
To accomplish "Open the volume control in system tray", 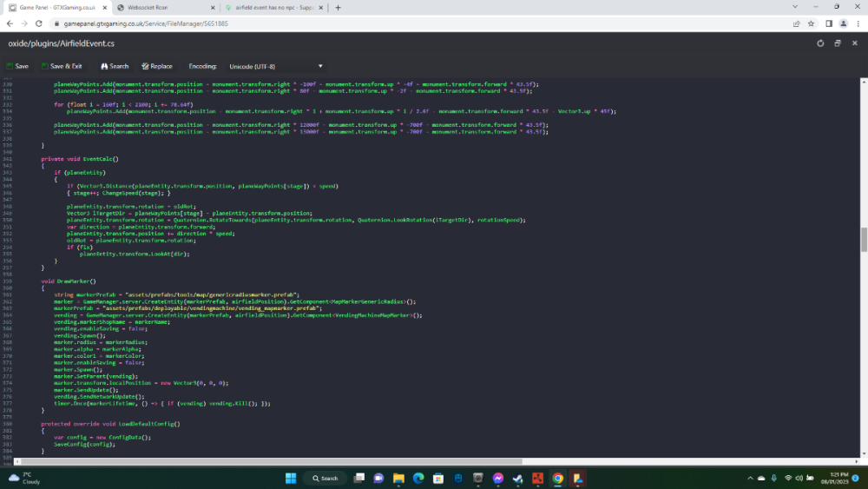I will tap(799, 479).
